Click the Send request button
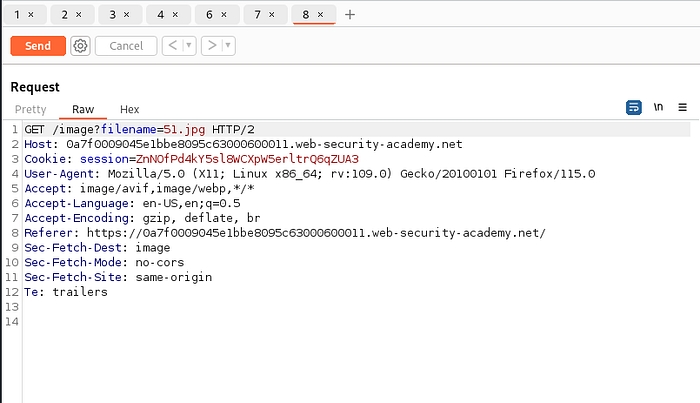This screenshot has width=700, height=403. (x=38, y=46)
